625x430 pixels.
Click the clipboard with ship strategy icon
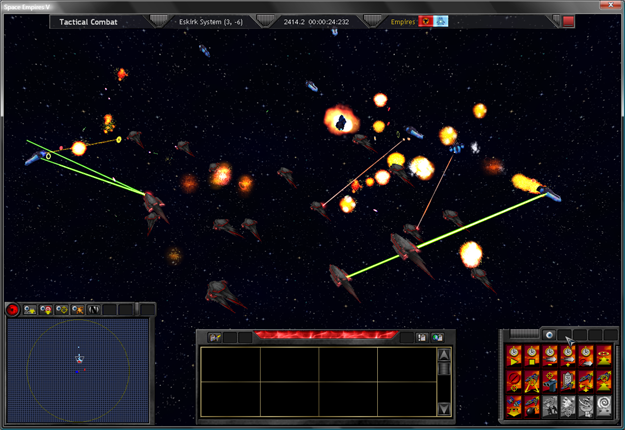point(568,381)
